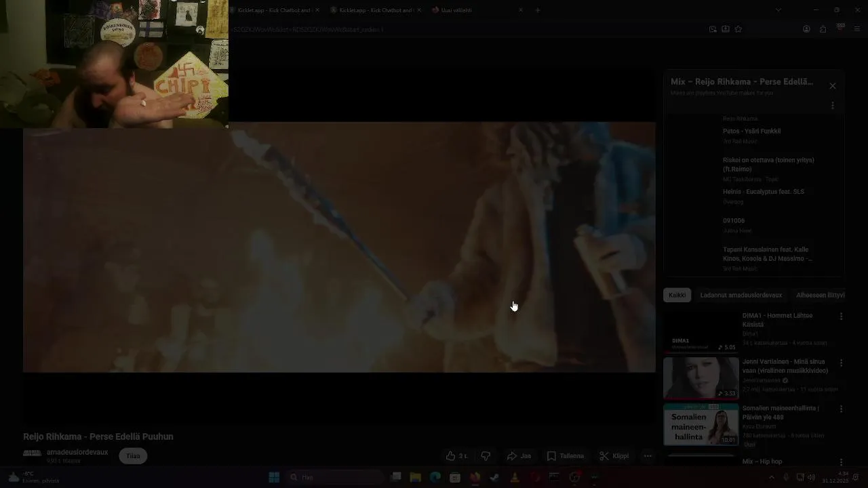Play Heinis - Eucalyptus feat. SLS
This screenshot has width=868, height=488.
point(763,192)
